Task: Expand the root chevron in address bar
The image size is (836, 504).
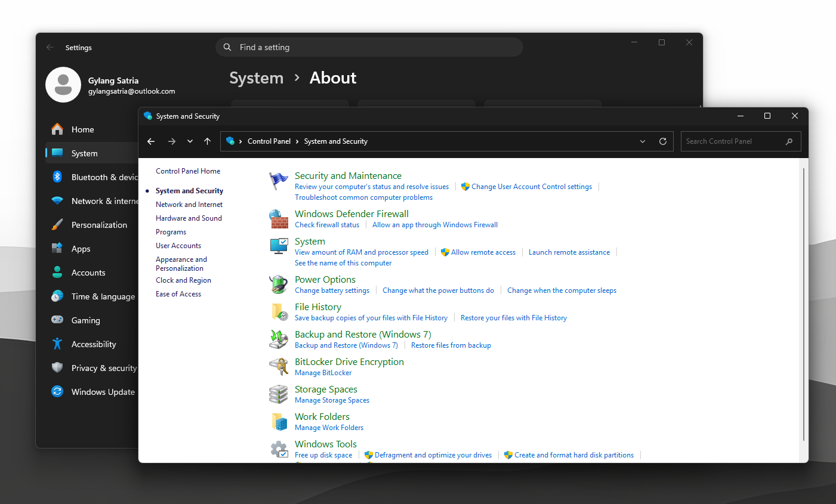Action: point(240,141)
